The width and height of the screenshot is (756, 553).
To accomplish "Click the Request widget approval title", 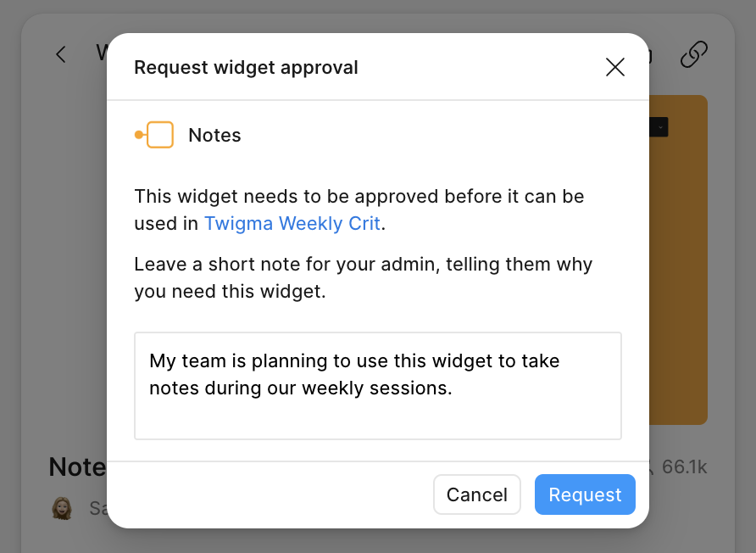I will [246, 68].
